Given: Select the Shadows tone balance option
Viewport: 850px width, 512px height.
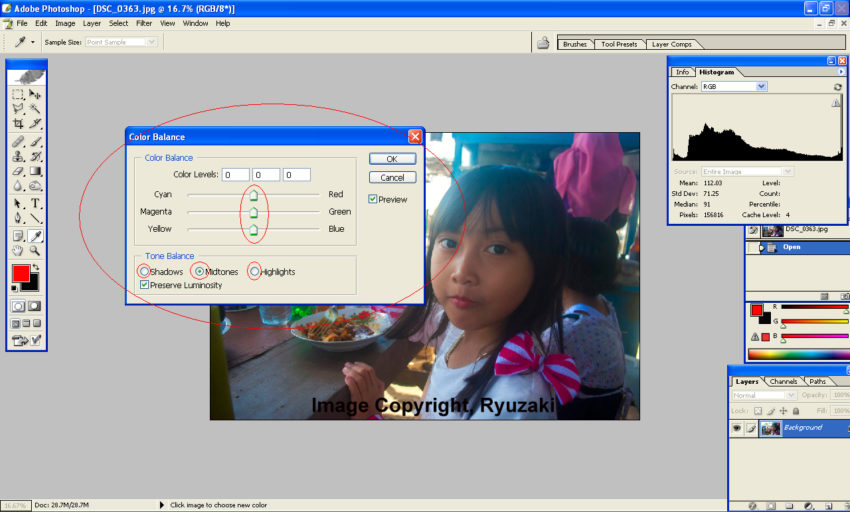Looking at the screenshot, I should tap(145, 272).
